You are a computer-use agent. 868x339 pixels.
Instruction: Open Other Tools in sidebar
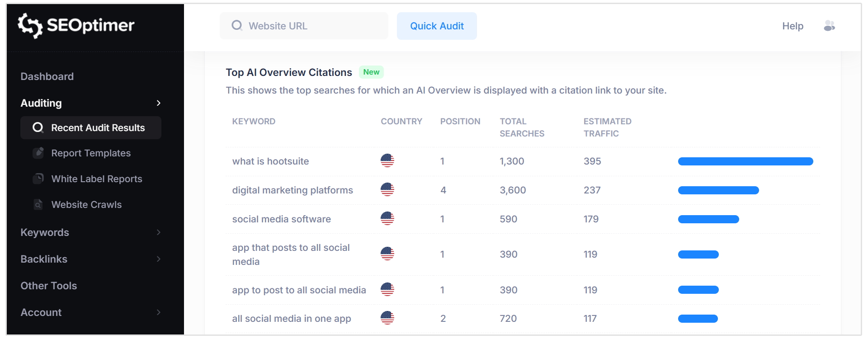pos(49,286)
